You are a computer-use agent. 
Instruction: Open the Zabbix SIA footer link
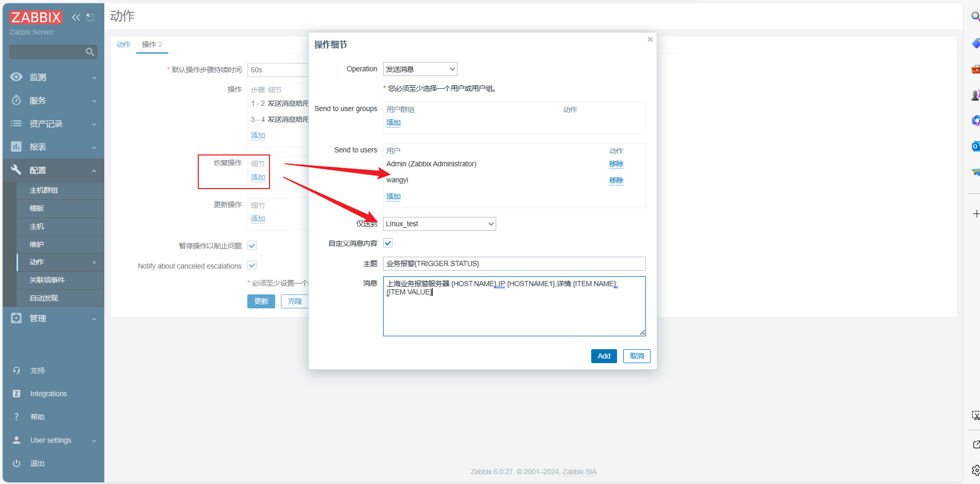coord(579,472)
